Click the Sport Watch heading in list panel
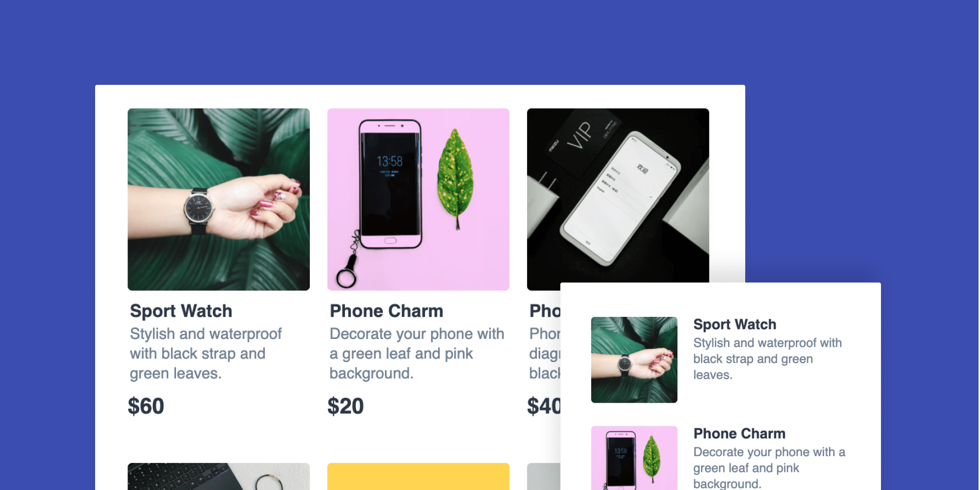 pyautogui.click(x=735, y=324)
